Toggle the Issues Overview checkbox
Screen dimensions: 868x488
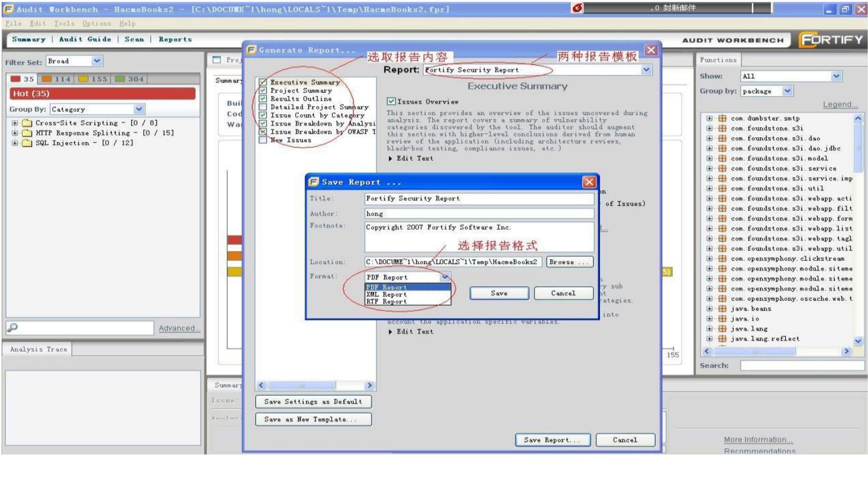tap(391, 102)
